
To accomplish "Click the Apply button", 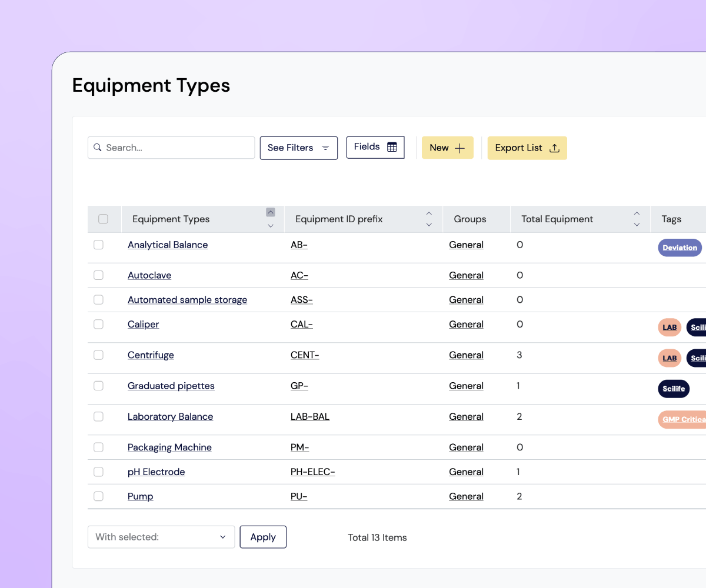I will [263, 537].
